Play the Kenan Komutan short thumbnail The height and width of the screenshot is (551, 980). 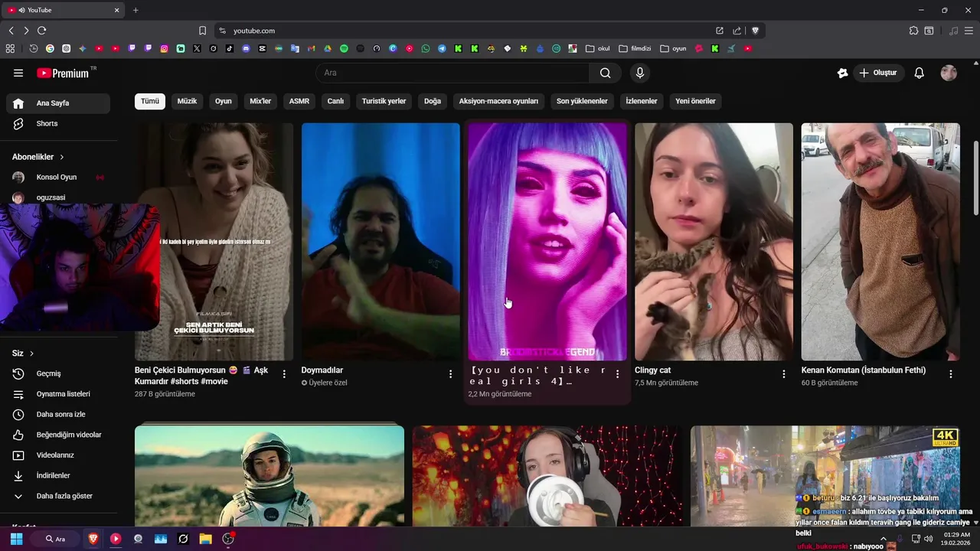click(x=880, y=242)
